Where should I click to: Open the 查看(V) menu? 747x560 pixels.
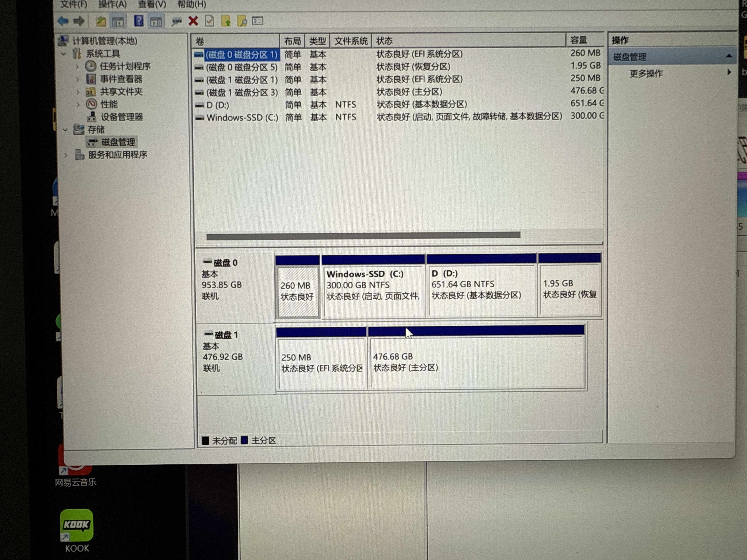coord(152,4)
